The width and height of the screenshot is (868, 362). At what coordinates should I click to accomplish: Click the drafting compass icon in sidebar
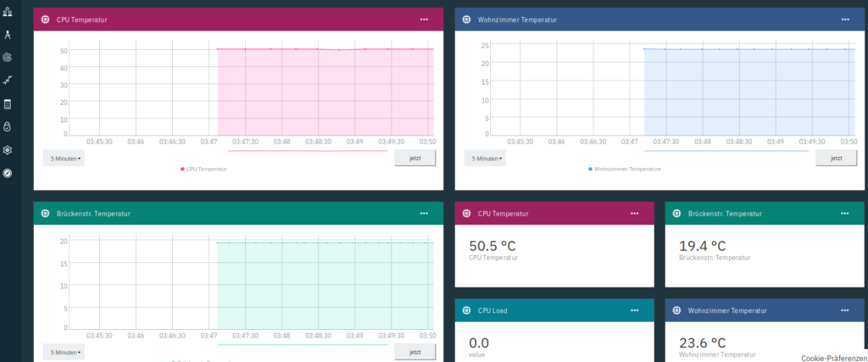[8, 35]
